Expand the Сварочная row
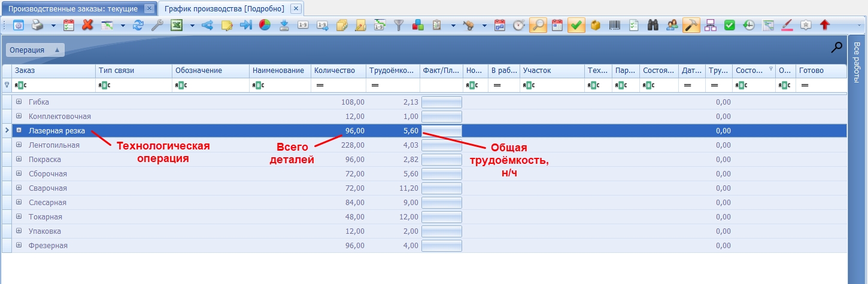Screen dimensions: 868x284 tap(19, 188)
